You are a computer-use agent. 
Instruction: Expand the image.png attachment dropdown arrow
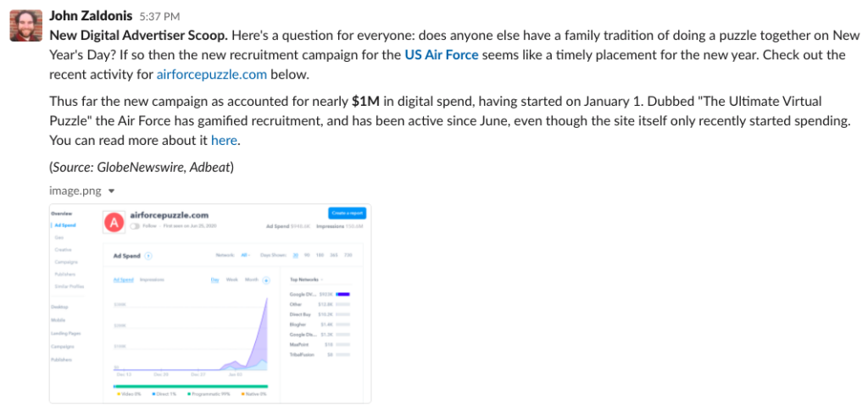pos(111,191)
